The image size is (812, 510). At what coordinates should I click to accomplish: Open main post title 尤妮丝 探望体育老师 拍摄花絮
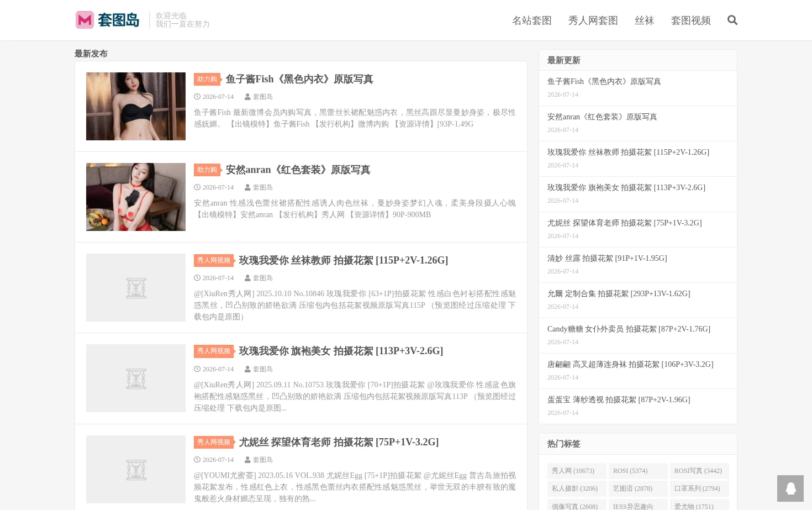pos(339,442)
